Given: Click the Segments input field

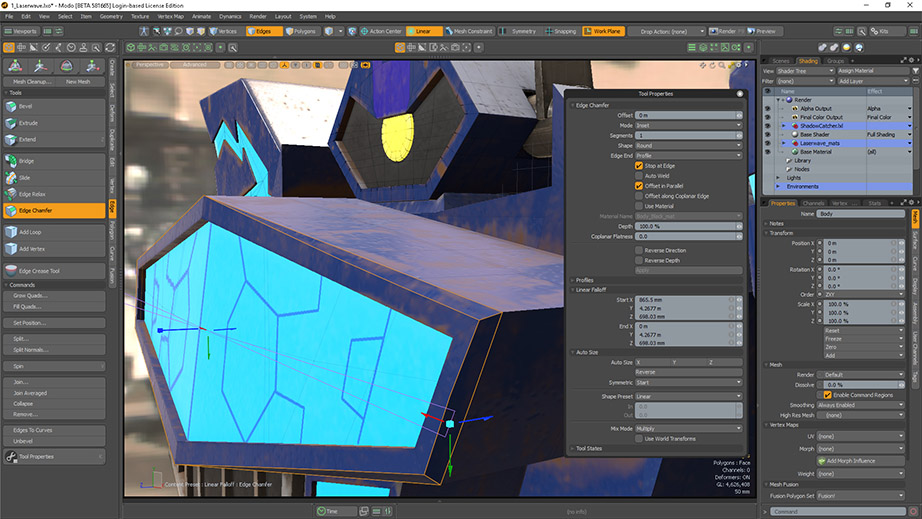Looking at the screenshot, I should pos(685,135).
